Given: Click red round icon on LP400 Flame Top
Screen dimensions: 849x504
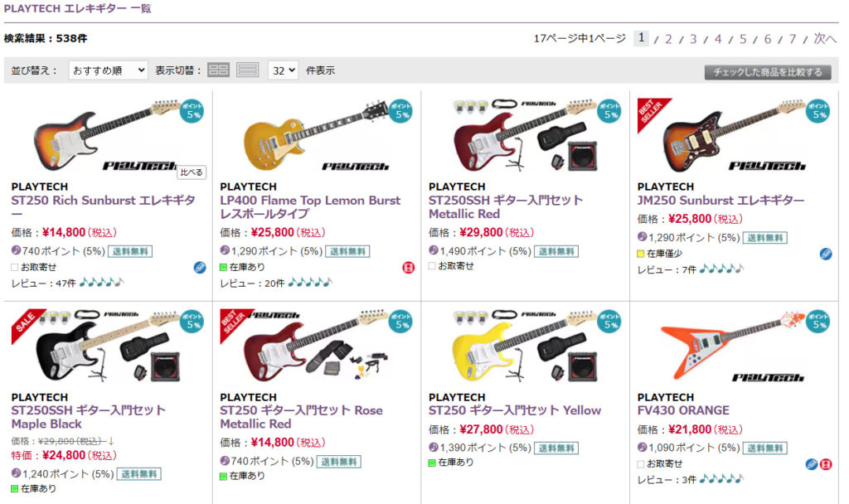Looking at the screenshot, I should 408,267.
